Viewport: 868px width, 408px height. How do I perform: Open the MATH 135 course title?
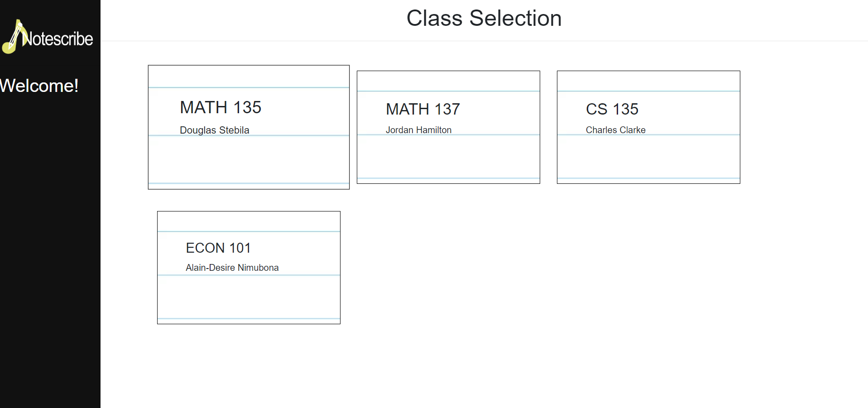coord(221,107)
